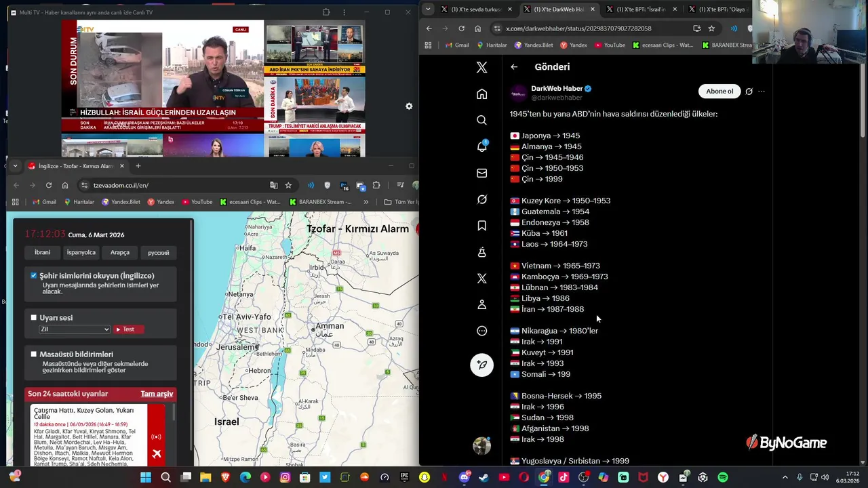Close the 'X'te DarkWeb Haber' tab
Screen dimensions: 868x488
point(593,9)
